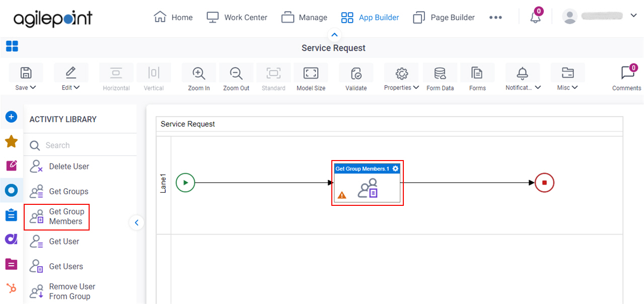Click the Notifications bell toolbar icon
This screenshot has height=304, width=644.
click(522, 73)
